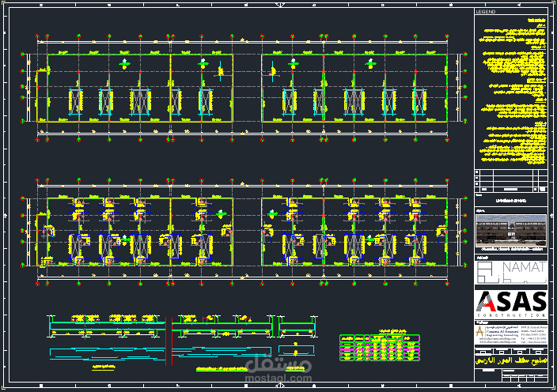Click the ASAS Construction logo
Viewport: 557px width, 392px height.
tap(511, 304)
